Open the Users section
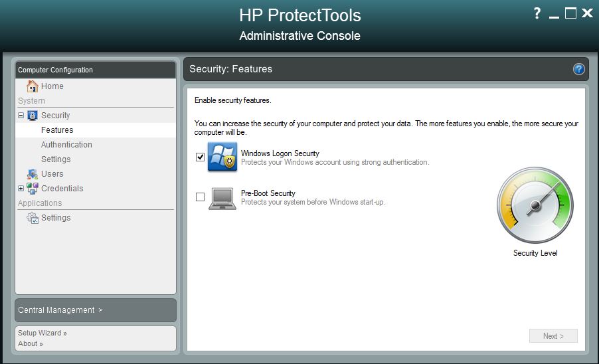This screenshot has width=599, height=364. tap(52, 174)
